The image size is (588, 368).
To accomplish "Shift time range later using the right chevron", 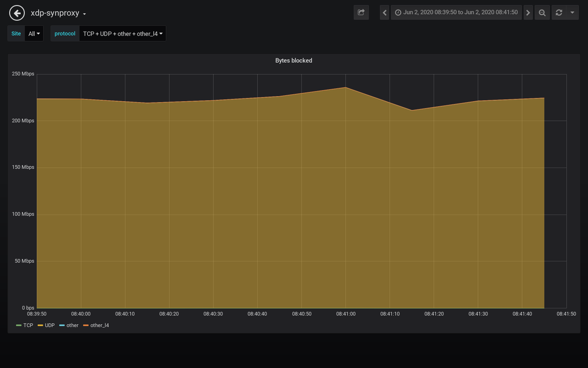I will [x=528, y=12].
